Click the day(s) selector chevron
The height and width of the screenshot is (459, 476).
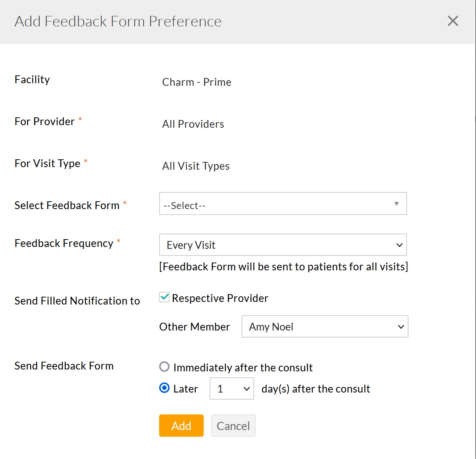click(246, 388)
